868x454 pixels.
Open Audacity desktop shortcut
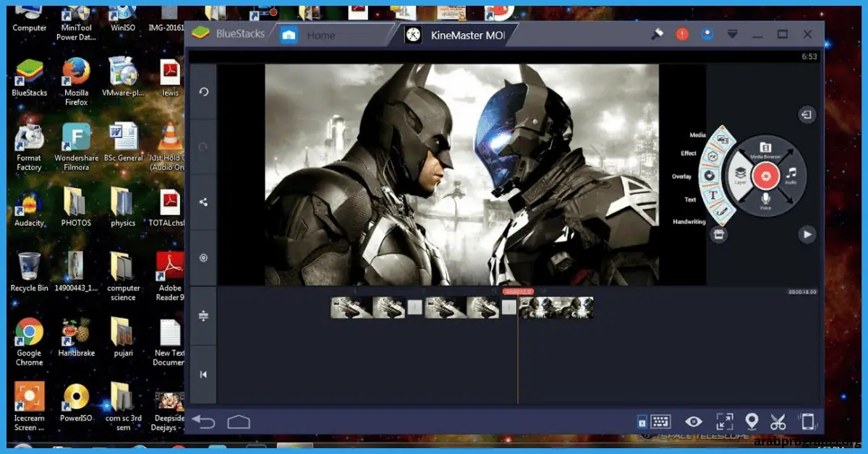pos(30,208)
